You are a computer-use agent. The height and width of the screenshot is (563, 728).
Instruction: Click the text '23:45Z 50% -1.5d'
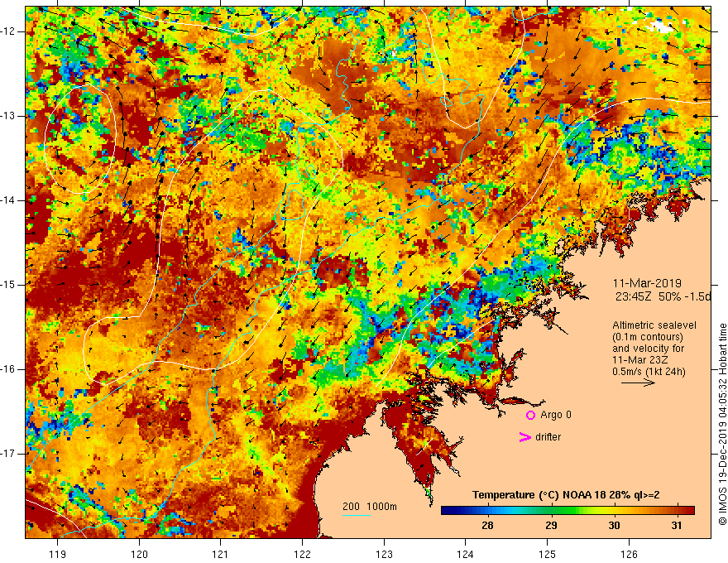[x=663, y=296]
